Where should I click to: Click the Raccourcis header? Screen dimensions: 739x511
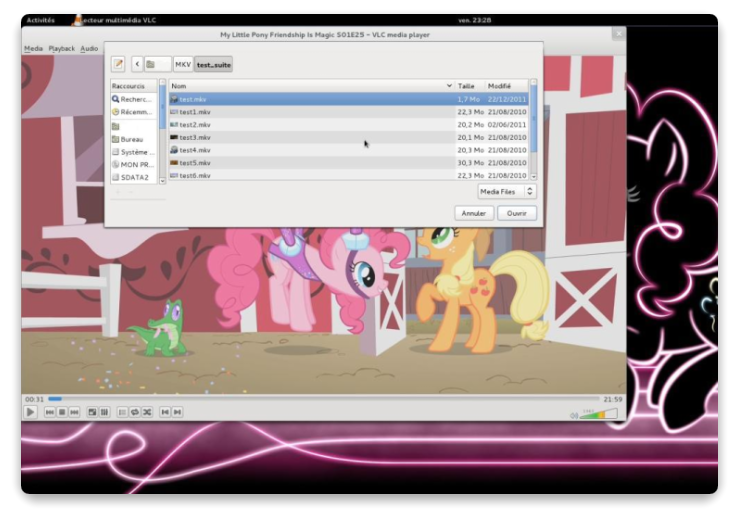(134, 86)
